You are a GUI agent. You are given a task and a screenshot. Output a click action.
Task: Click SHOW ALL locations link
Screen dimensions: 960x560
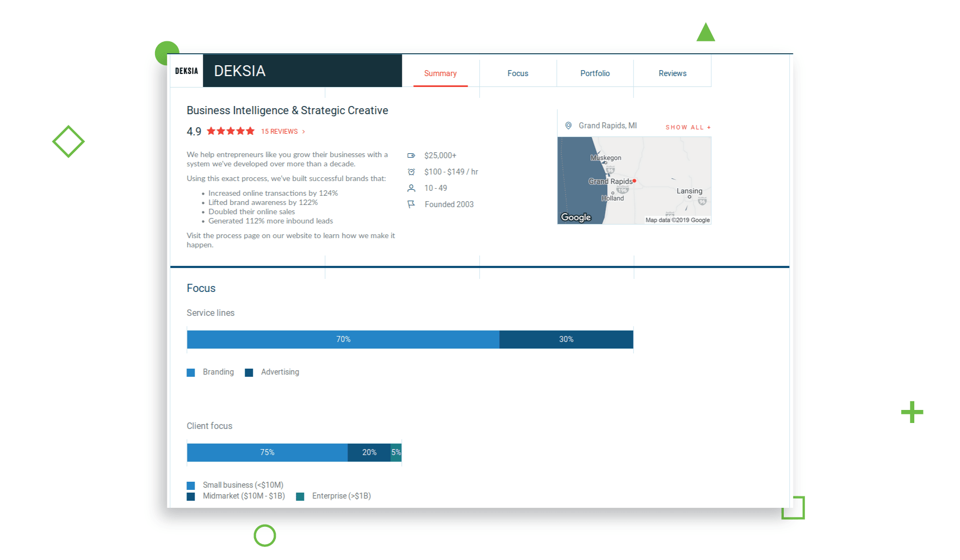[x=688, y=127]
